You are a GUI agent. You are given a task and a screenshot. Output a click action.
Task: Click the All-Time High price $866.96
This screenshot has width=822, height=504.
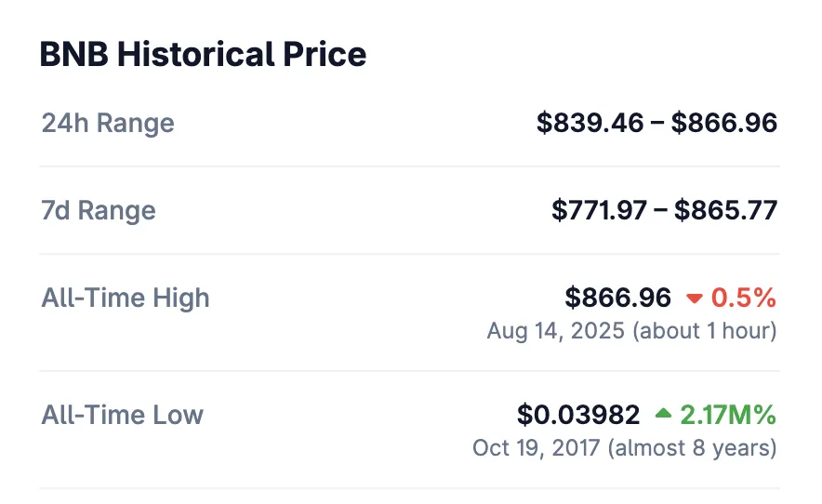(x=617, y=298)
